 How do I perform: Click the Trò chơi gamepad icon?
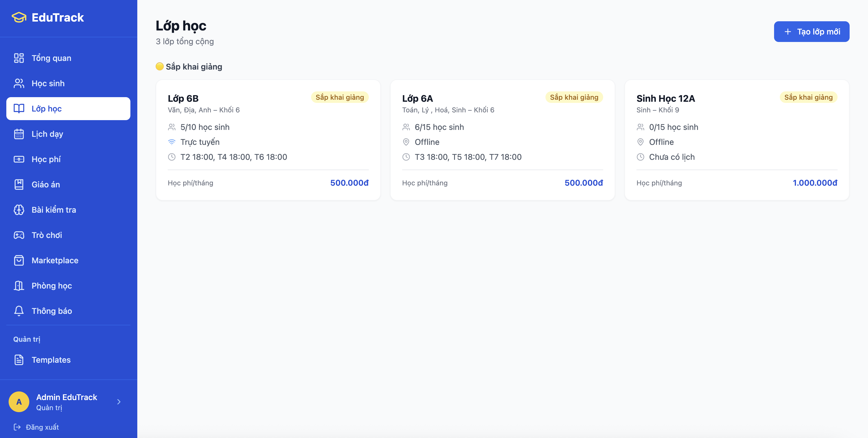click(x=19, y=235)
